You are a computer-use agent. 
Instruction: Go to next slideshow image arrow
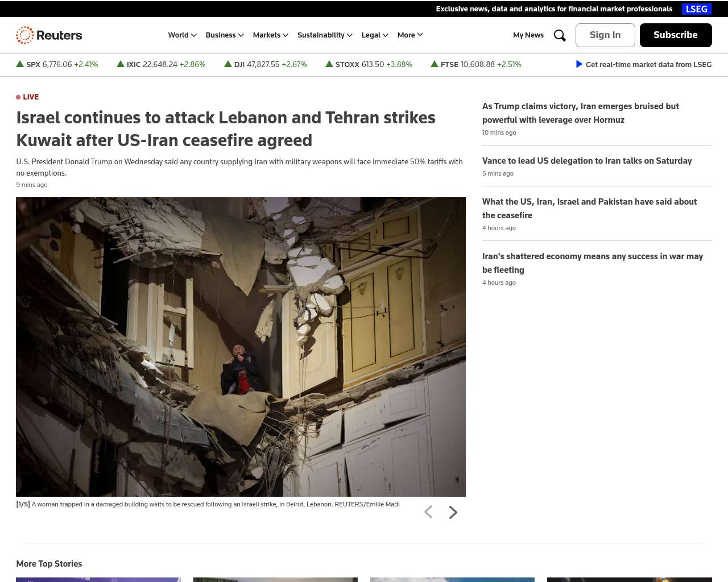pos(453,513)
